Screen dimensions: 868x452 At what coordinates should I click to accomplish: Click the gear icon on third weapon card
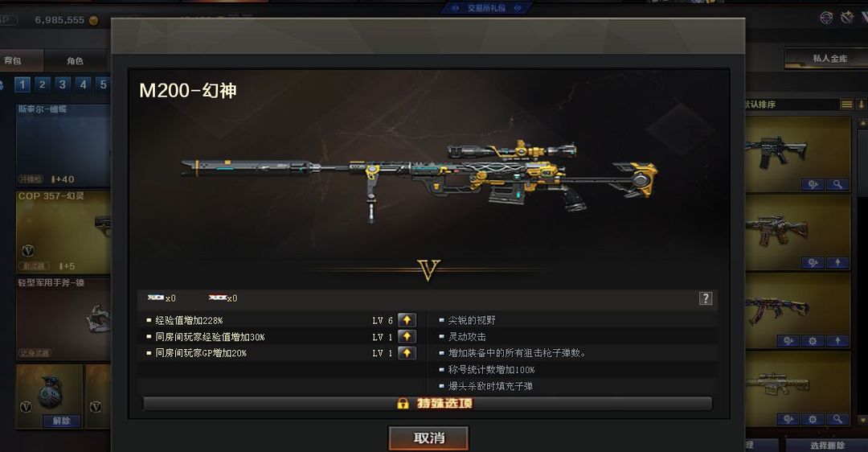(813, 341)
